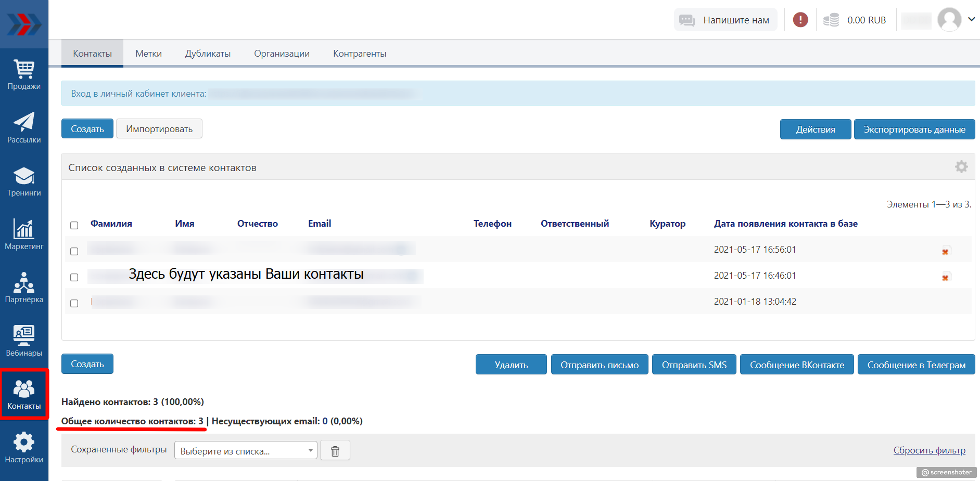The width and height of the screenshot is (980, 481).
Task: Delete the saved filter with trash icon
Action: pyautogui.click(x=335, y=451)
